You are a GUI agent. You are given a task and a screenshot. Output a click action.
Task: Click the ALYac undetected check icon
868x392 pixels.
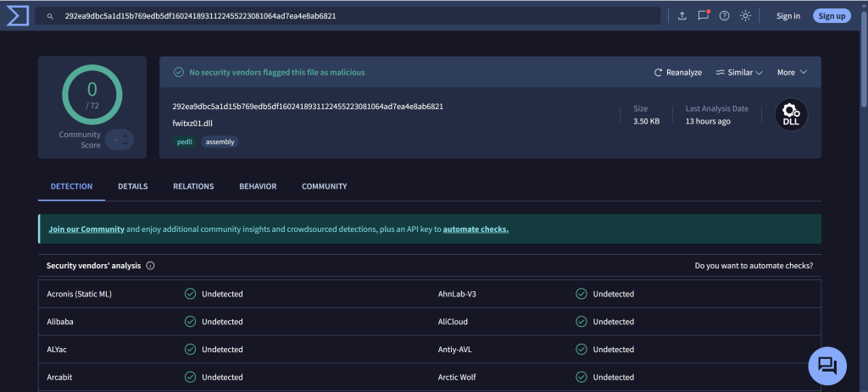pos(191,350)
